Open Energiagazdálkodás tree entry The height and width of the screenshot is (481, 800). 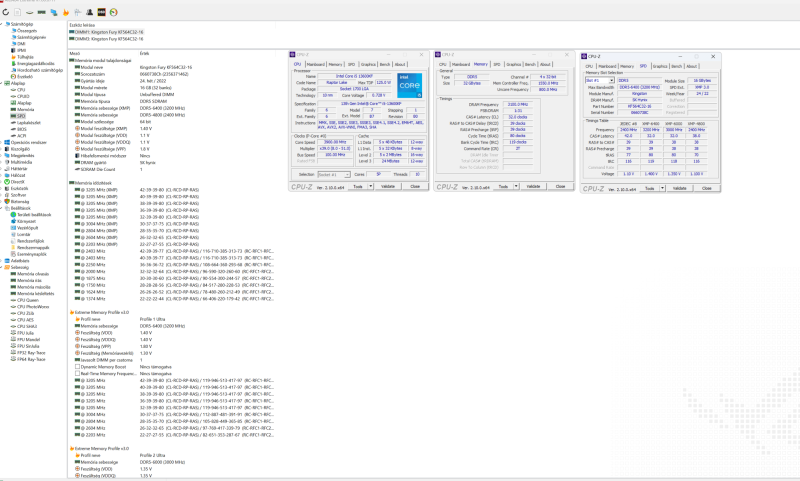(x=35, y=64)
